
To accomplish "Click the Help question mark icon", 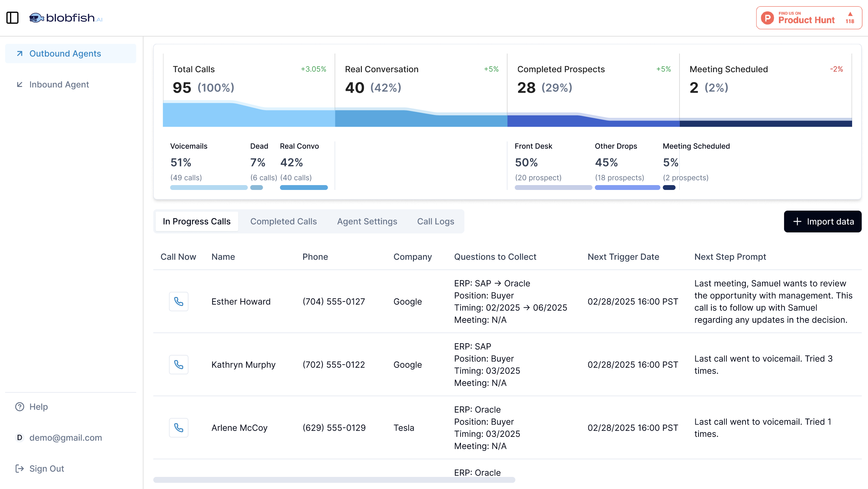I will pos(20,407).
